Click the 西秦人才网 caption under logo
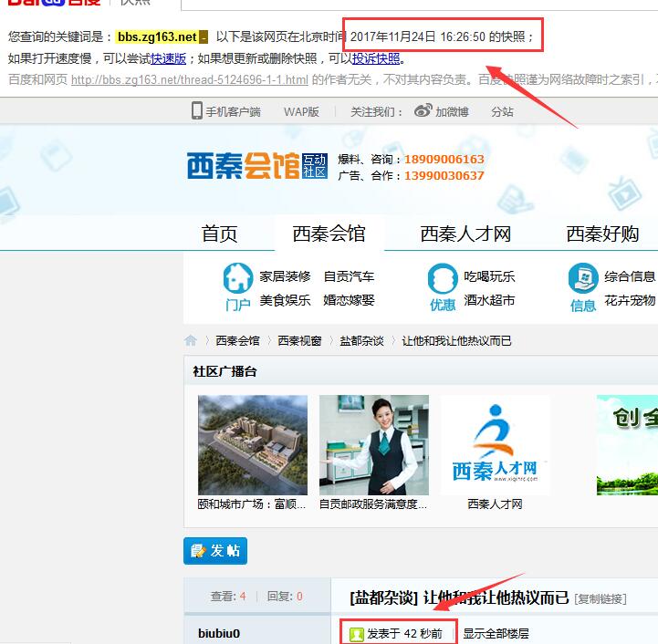Screen dimensions: 658x644 [x=496, y=504]
